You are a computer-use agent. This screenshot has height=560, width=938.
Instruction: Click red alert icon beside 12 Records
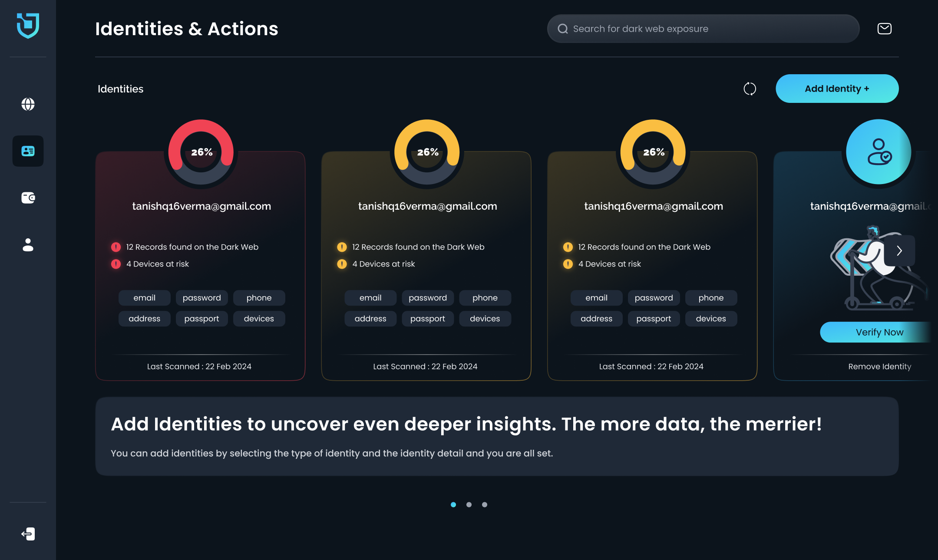point(116,247)
